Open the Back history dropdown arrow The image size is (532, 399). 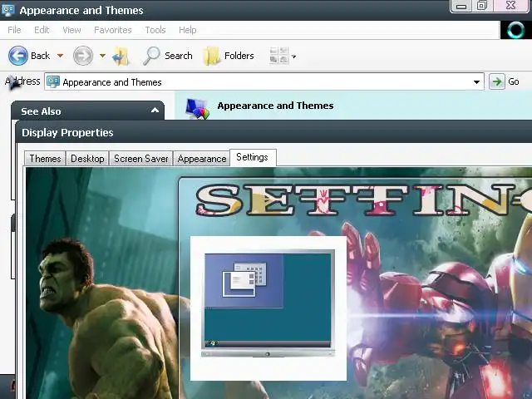point(60,56)
